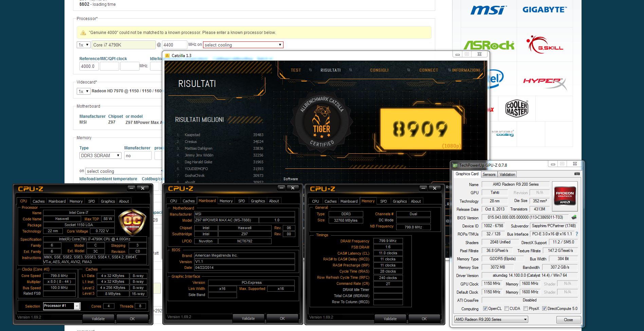The image size is (644, 331).
Task: Click the 4400 MHz frequency field
Action: pyautogui.click(x=174, y=45)
